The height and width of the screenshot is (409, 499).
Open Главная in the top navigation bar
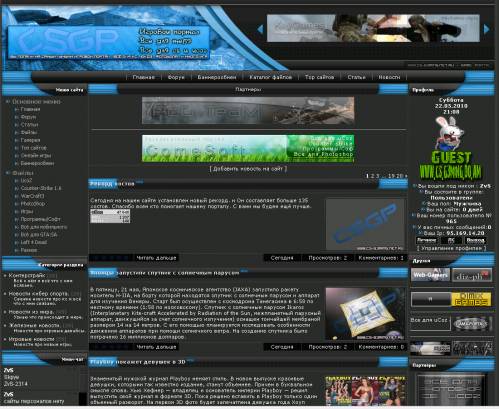(x=144, y=77)
